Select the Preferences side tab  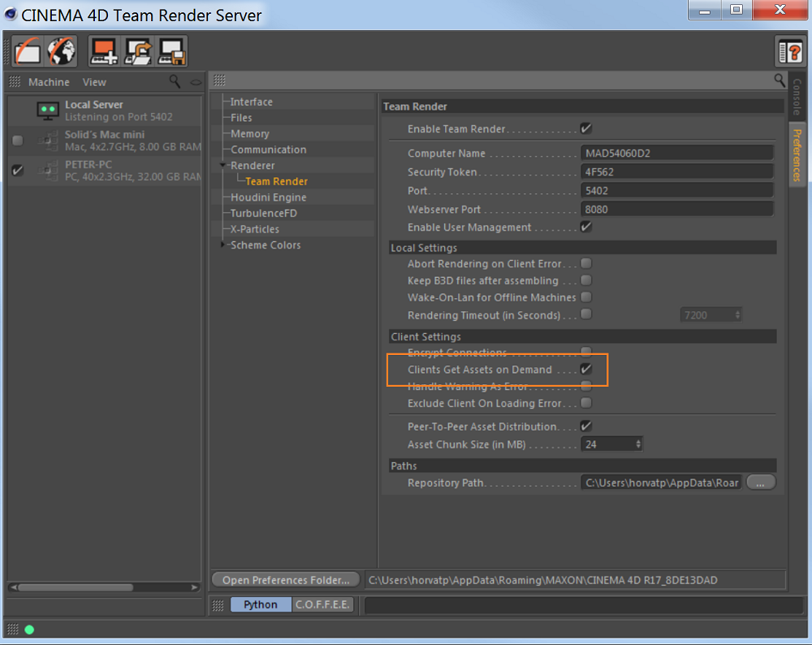[797, 155]
